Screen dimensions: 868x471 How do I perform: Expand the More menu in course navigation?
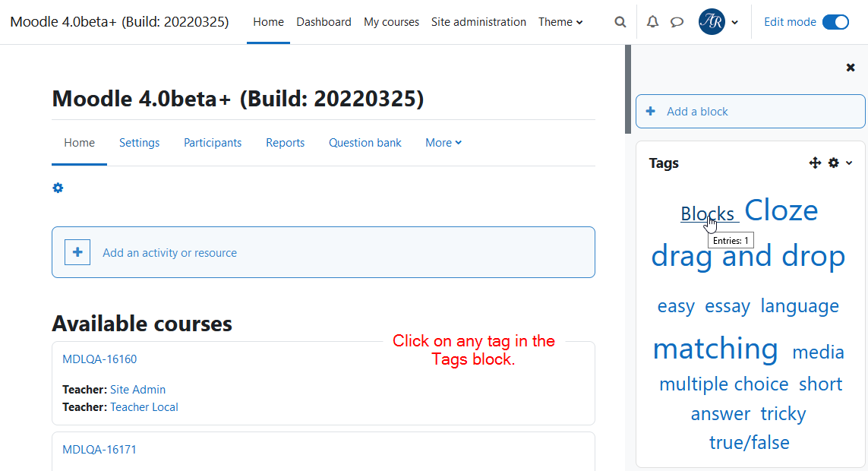click(443, 143)
